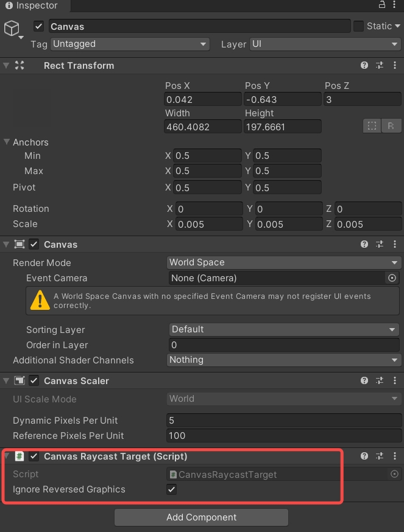Click the GameObject cube icon
This screenshot has width=404, height=532.
(12, 28)
